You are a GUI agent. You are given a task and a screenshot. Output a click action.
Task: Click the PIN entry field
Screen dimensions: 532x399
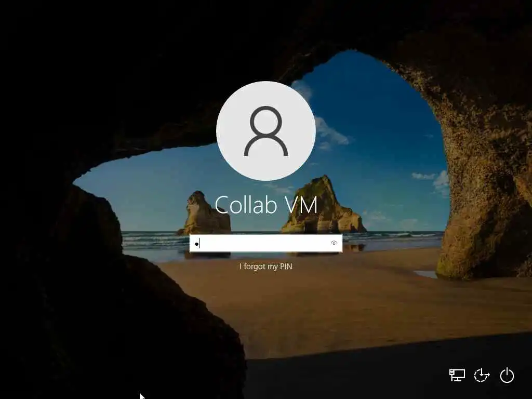[x=265, y=243]
